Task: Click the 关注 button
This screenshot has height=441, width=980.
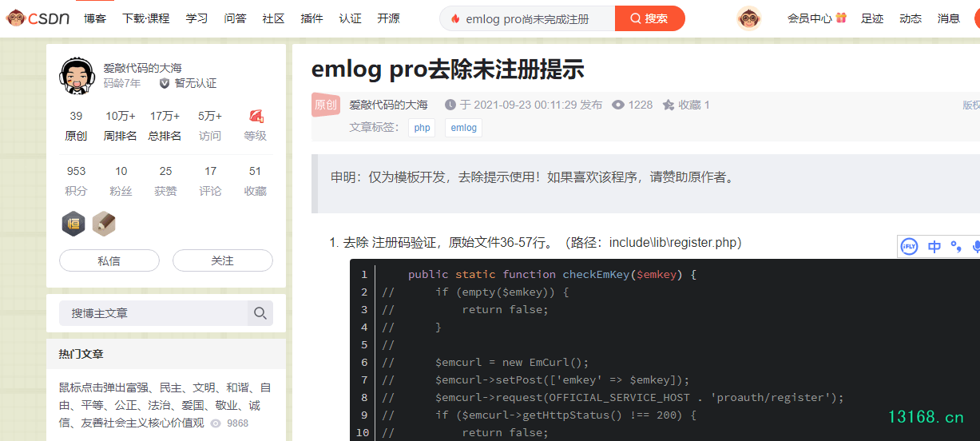Action: (x=223, y=260)
